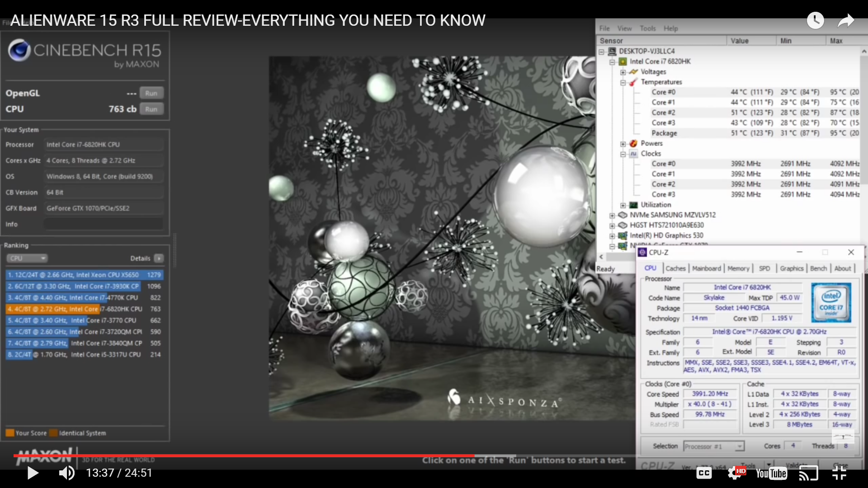Collapse the Intel Core i7 6820HK node
This screenshot has width=868, height=488.
click(613, 62)
